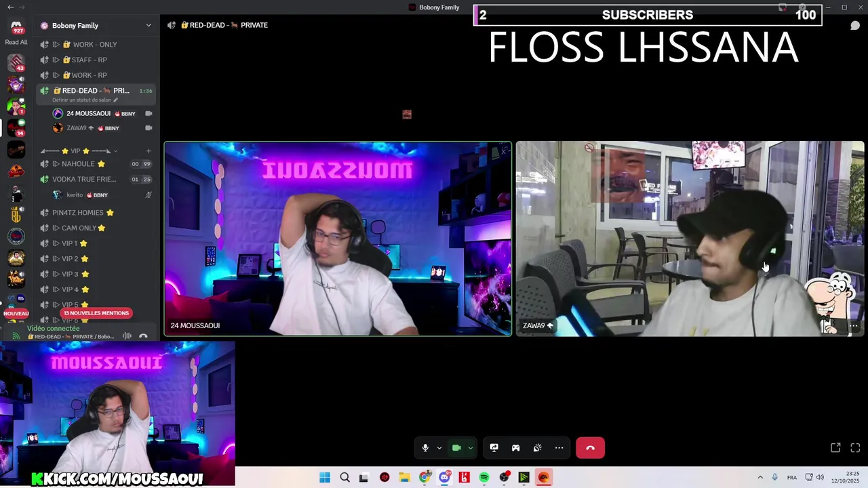Viewport: 868px width, 488px height.
Task: Start an activity with the game controller icon
Action: (x=516, y=448)
